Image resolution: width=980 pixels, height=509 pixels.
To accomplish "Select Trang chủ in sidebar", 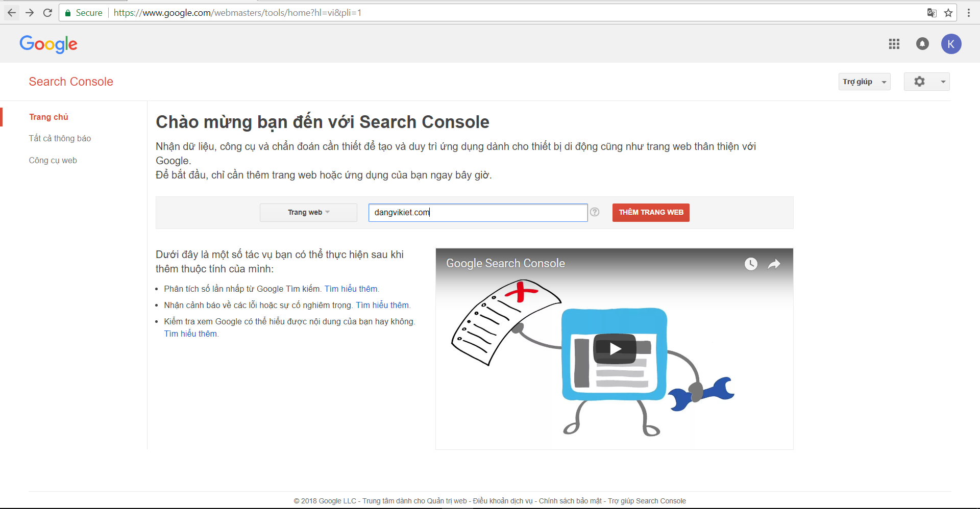I will click(48, 117).
